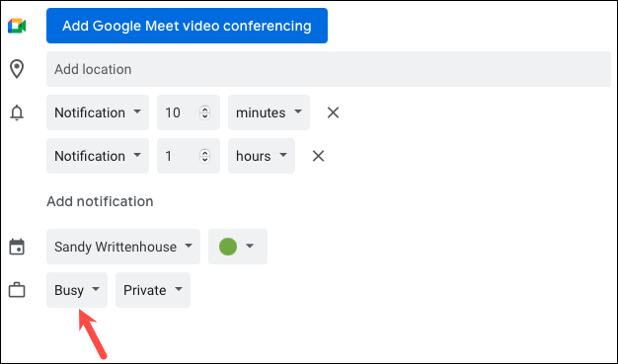Click the location pin icon
Image resolution: width=618 pixels, height=364 pixels.
[x=17, y=69]
